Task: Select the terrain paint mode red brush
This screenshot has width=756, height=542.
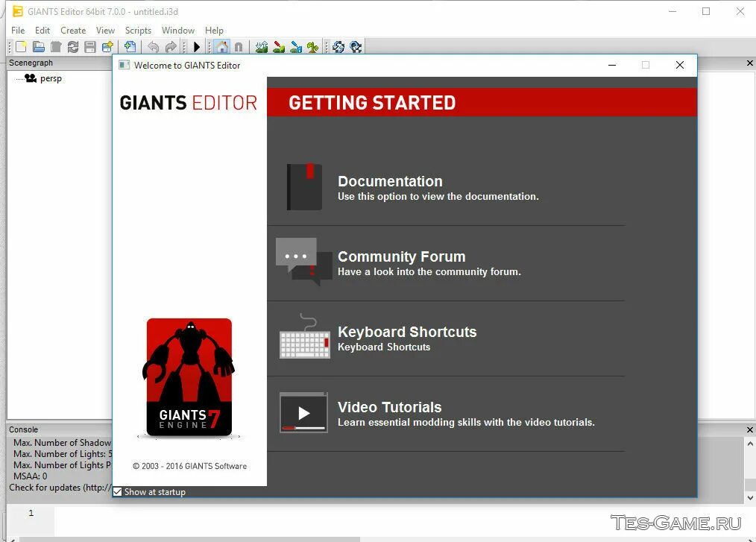Action: pos(279,47)
